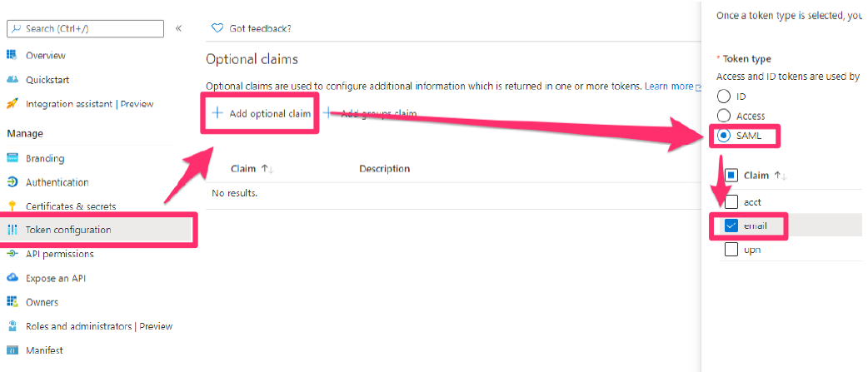Click Add optional claim button
The image size is (868, 372).
point(262,113)
